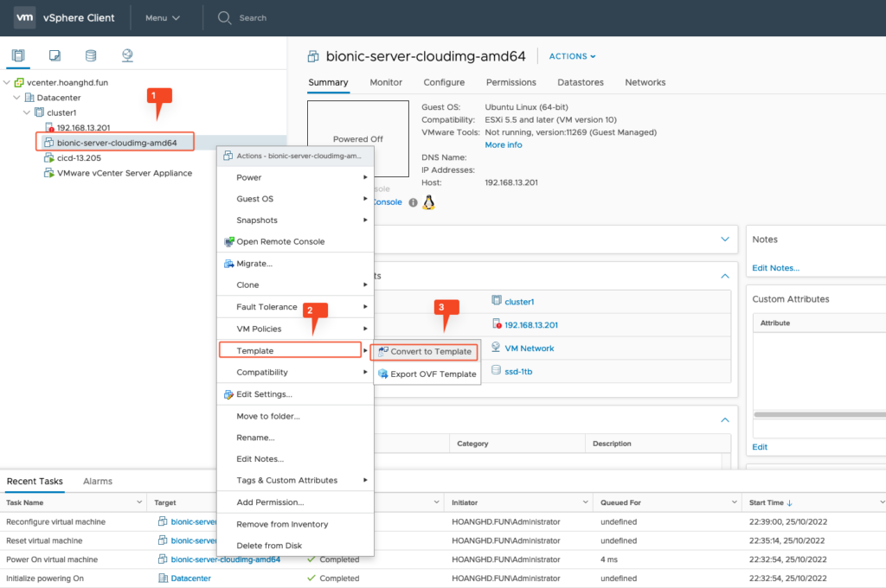The height and width of the screenshot is (588, 886).
Task: Open Task Name column filter dropdown
Action: click(139, 502)
